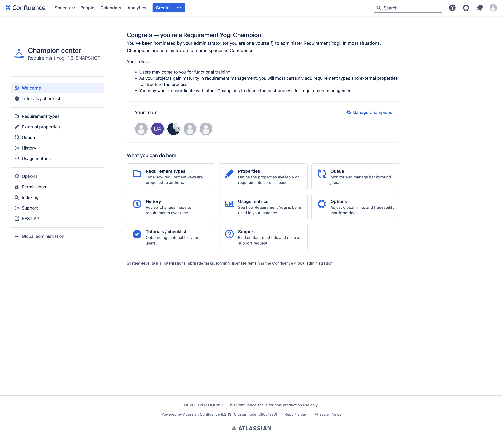502x448 pixels.
Task: Click the folder icon on Requirement types card
Action: [x=137, y=174]
